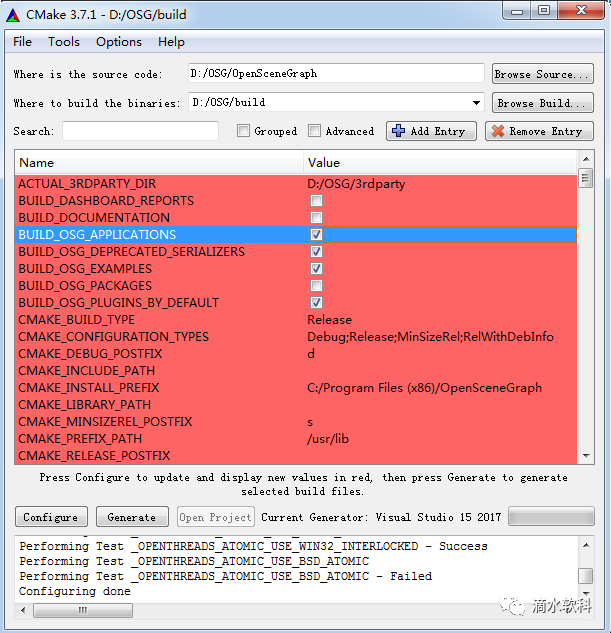
Task: Click the Browse Build button
Action: (542, 103)
